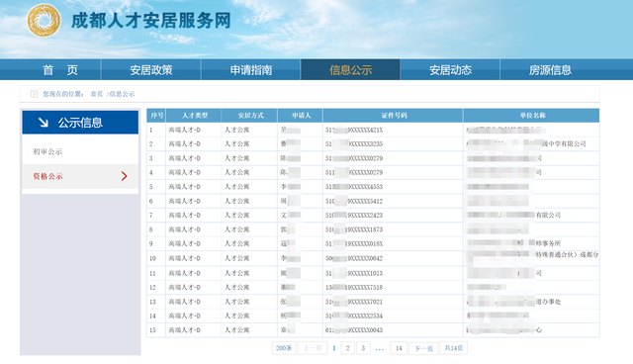
Task: Click 人才公寓 in row 13
Action: click(237, 302)
